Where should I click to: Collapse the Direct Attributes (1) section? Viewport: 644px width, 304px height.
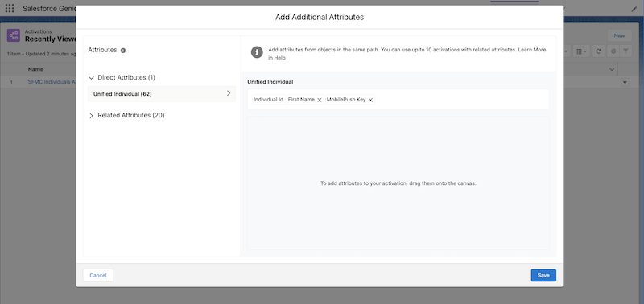(91, 77)
